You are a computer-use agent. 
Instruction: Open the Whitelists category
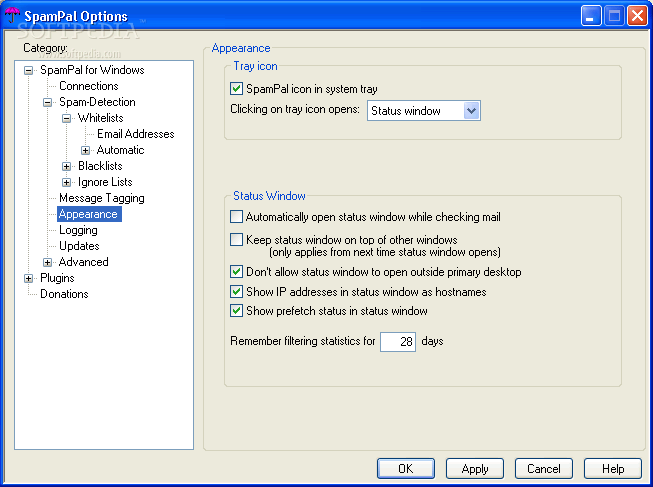pyautogui.click(x=100, y=118)
